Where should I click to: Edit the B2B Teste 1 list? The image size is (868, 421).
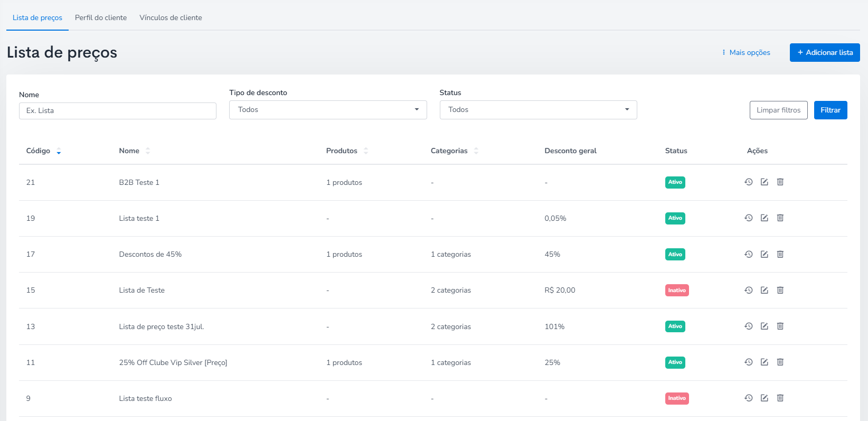tap(765, 182)
